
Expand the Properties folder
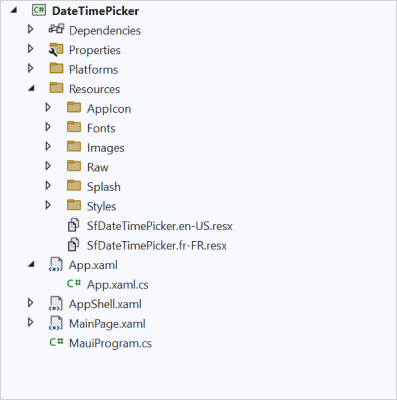click(30, 49)
